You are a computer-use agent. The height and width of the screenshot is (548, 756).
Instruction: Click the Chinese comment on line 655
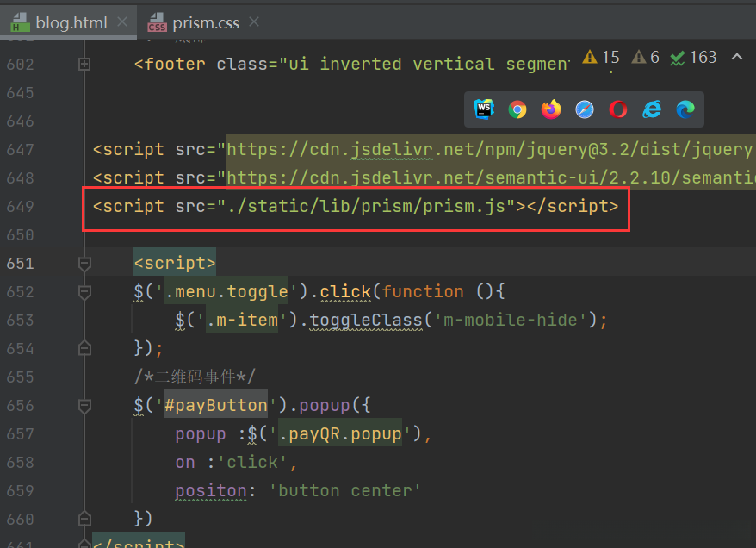click(195, 377)
